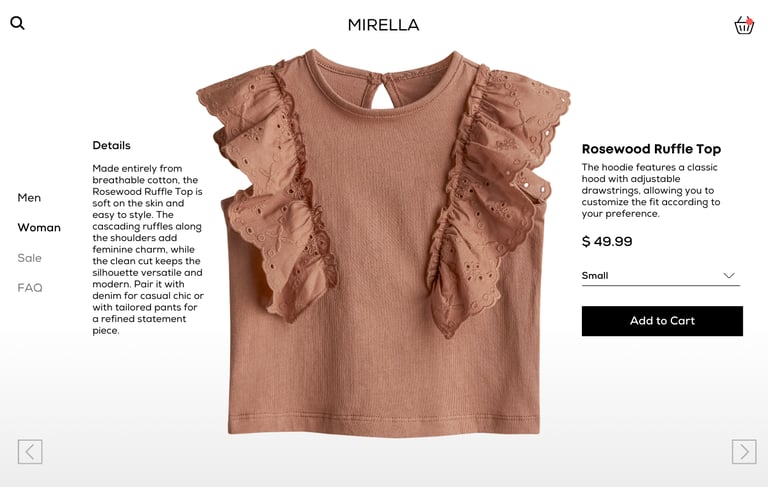Image resolution: width=768 pixels, height=487 pixels.
Task: Open the search magnifier icon
Action: tap(17, 23)
